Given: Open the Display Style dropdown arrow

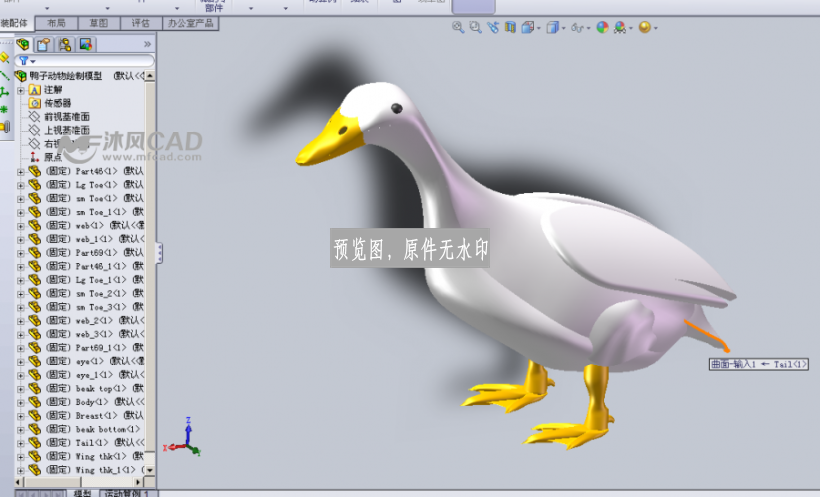Looking at the screenshot, I should pyautogui.click(x=564, y=28).
